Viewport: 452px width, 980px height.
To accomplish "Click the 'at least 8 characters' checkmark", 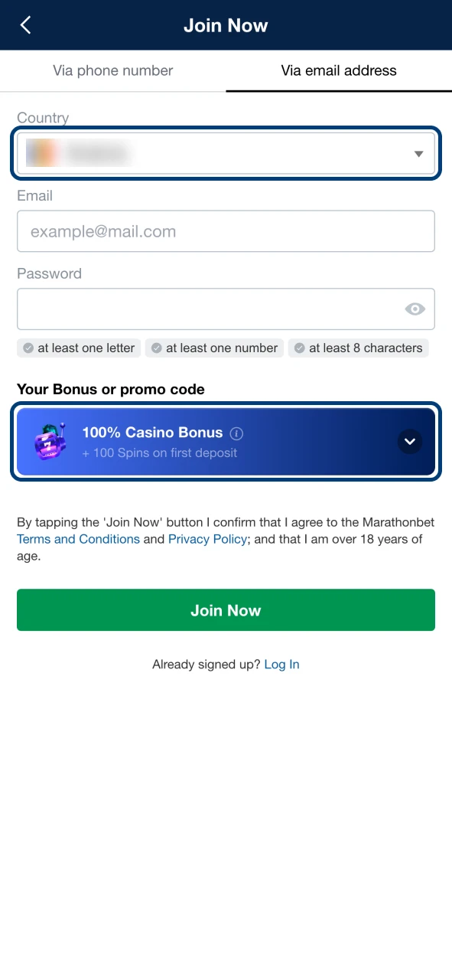I will point(299,348).
